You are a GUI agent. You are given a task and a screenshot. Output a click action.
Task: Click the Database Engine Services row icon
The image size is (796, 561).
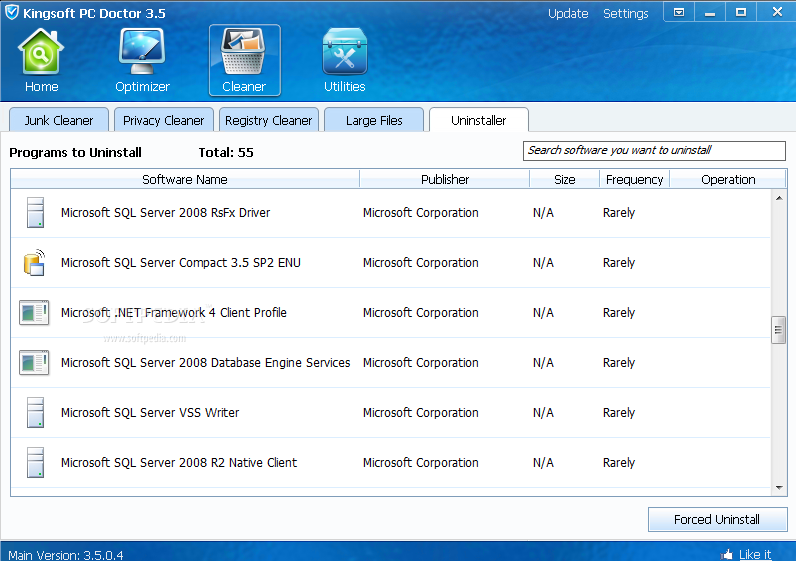point(34,362)
